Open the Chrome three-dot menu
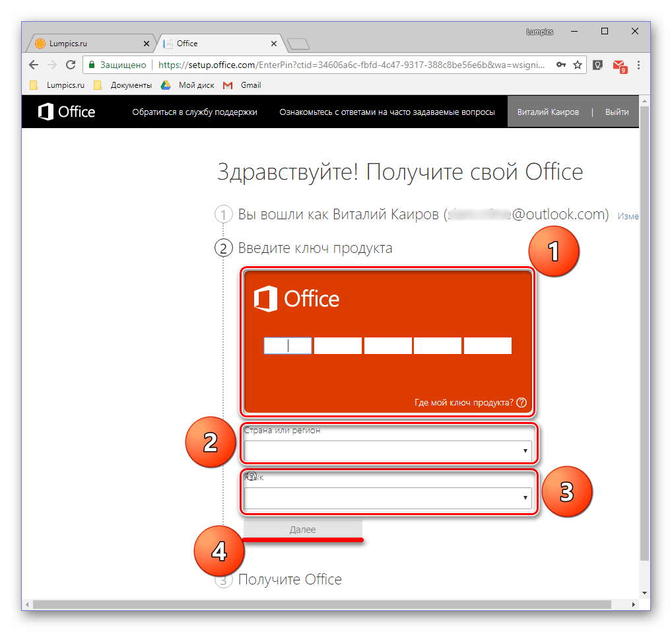672x632 pixels. (638, 65)
